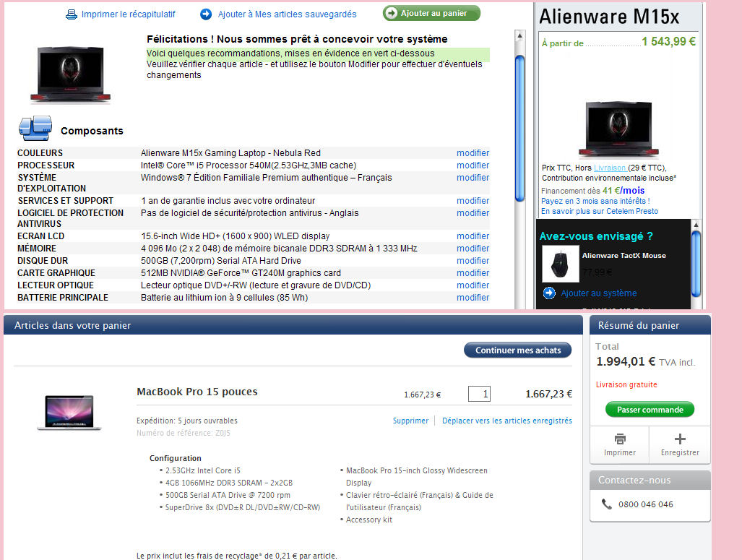Click 15.6-inch Wide HD+ WLED display text
This screenshot has height=560, width=742.
[x=235, y=236]
